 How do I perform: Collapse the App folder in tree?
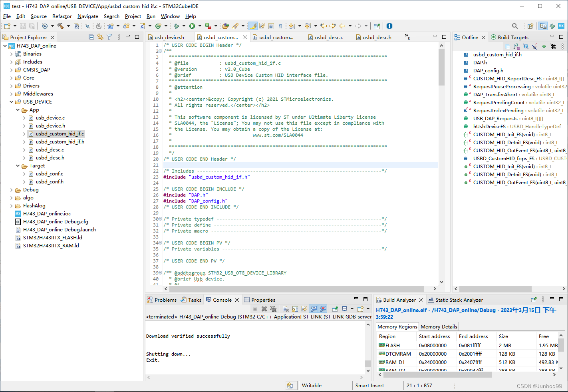click(x=18, y=110)
